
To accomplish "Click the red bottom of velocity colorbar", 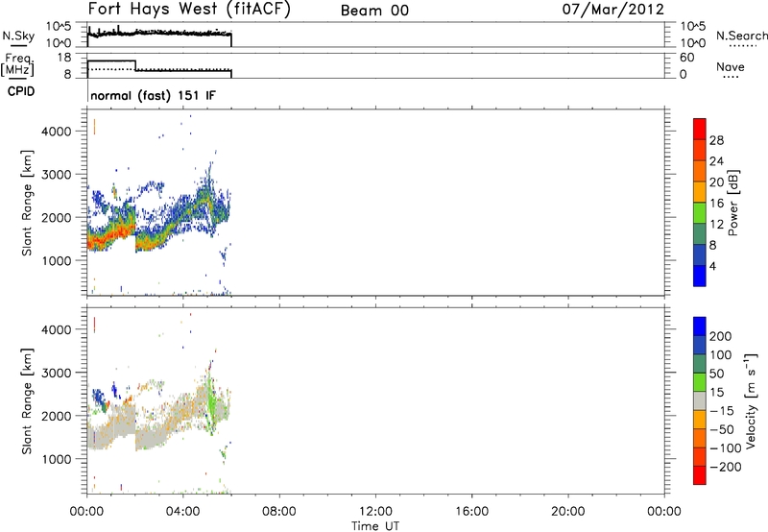I will click(700, 475).
